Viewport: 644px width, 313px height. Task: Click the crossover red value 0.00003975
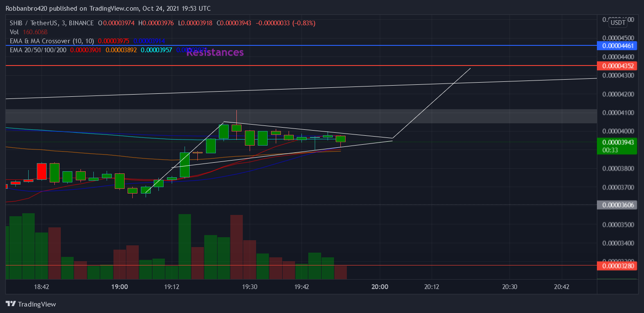114,41
